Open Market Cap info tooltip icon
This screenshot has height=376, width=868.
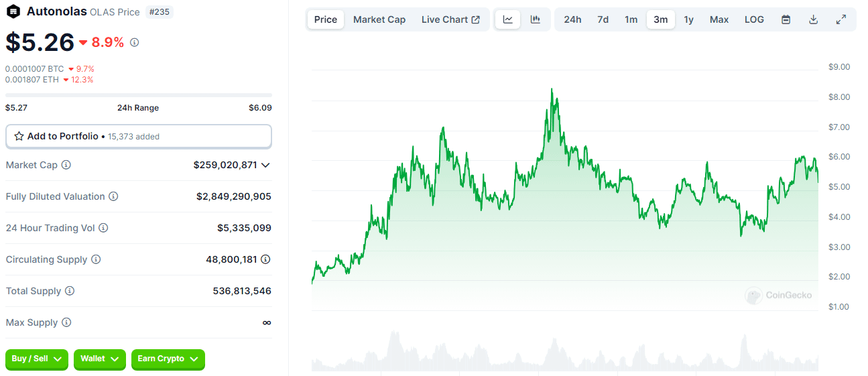(x=66, y=165)
